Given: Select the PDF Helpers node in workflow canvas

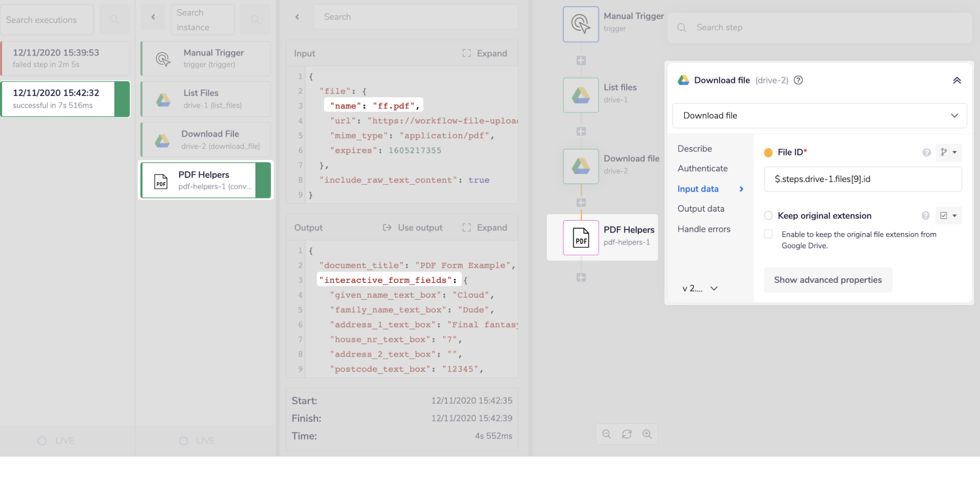Looking at the screenshot, I should (x=581, y=238).
